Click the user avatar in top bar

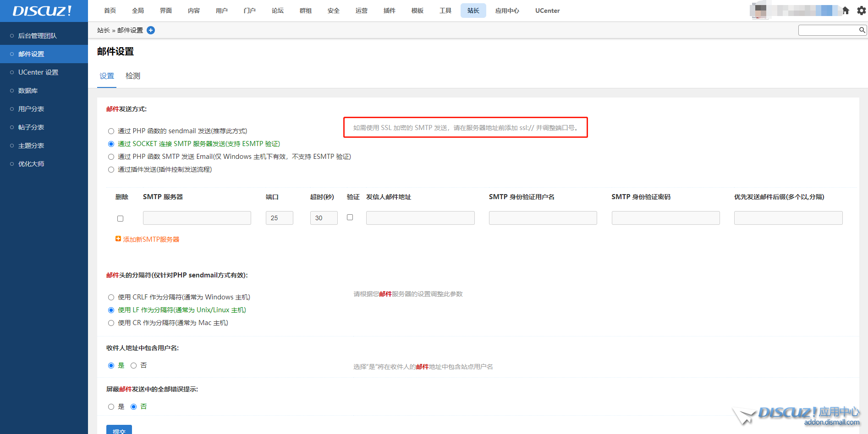point(760,11)
